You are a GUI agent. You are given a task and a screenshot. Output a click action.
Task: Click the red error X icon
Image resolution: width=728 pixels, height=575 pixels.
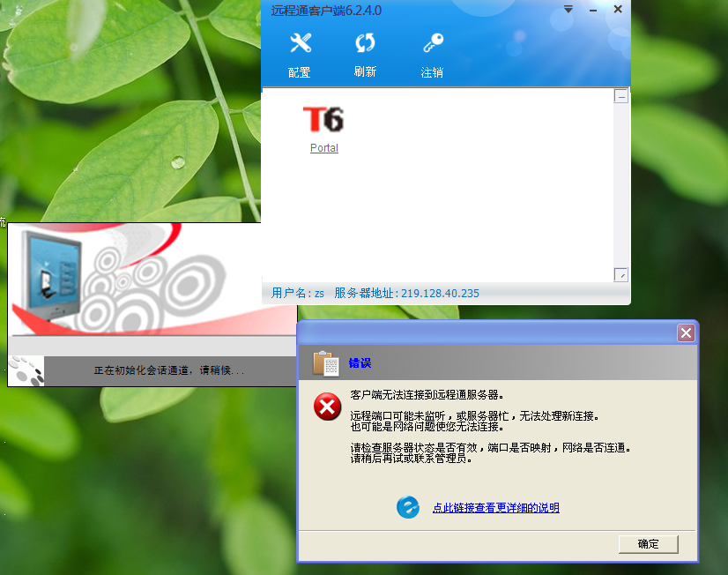[x=327, y=407]
